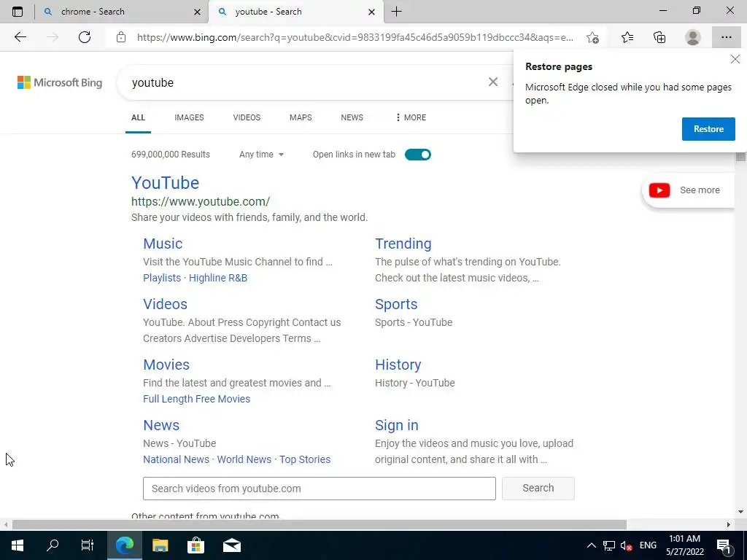Open the network status tray icon
Viewport: 747px width, 560px height.
click(x=609, y=545)
